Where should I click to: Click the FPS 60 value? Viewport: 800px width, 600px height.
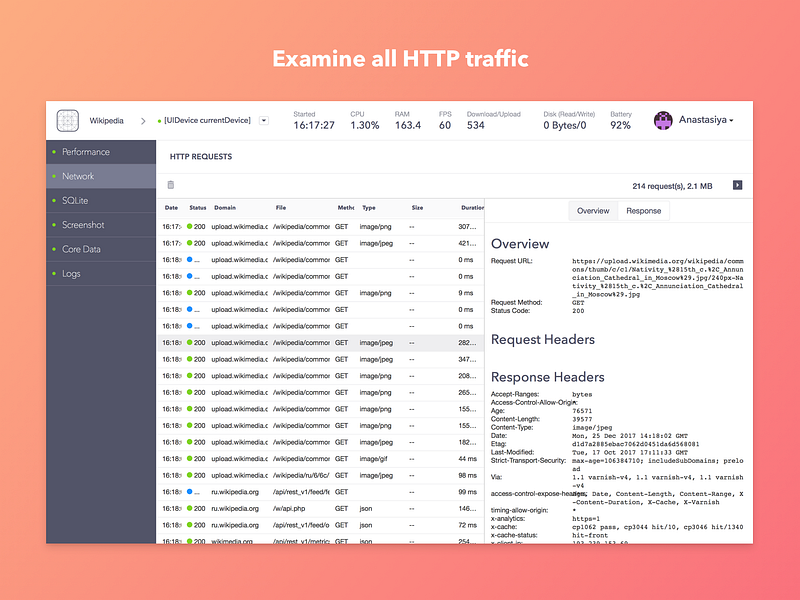(445, 126)
